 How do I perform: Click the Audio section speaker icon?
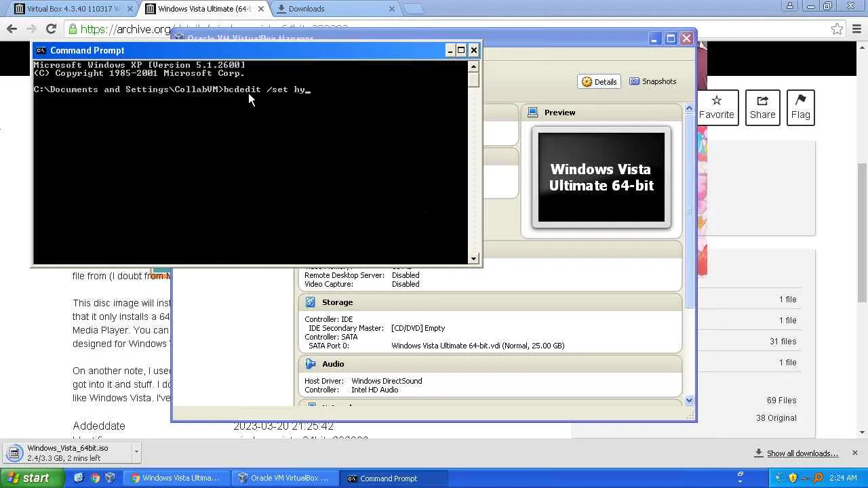[311, 364]
